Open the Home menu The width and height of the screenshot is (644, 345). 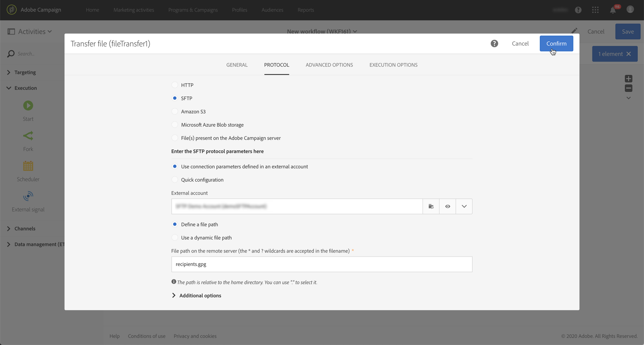click(x=93, y=10)
